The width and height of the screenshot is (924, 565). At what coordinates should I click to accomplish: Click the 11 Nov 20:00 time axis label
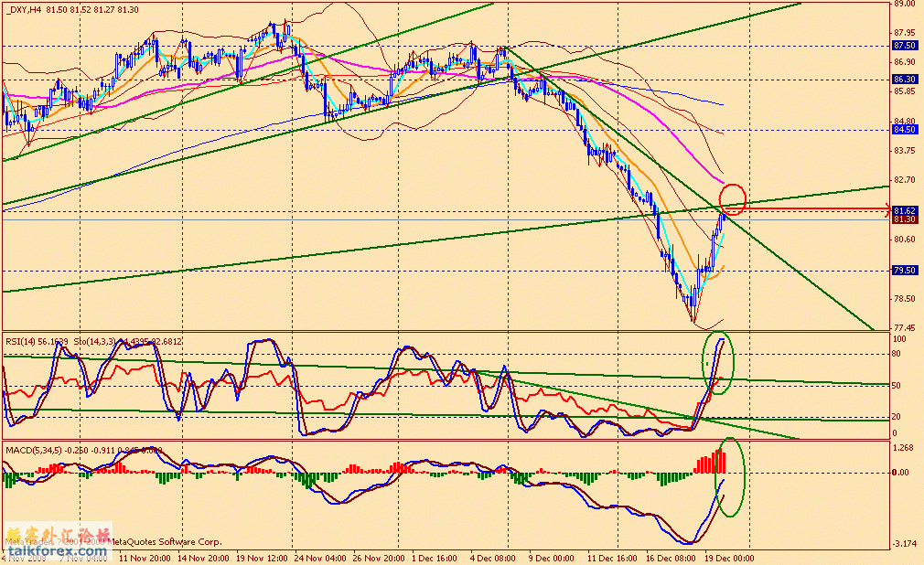[145, 558]
